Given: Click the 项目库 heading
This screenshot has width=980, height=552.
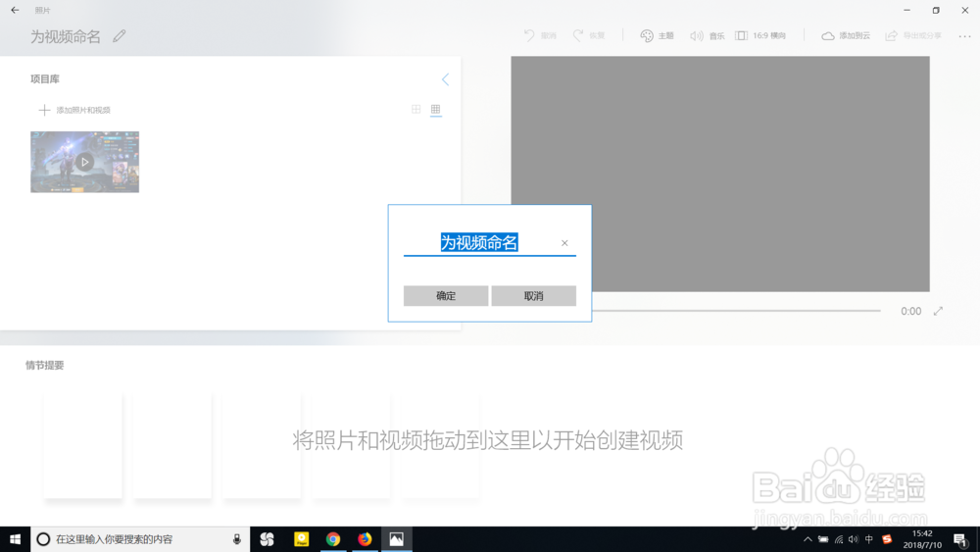Looking at the screenshot, I should tap(45, 79).
